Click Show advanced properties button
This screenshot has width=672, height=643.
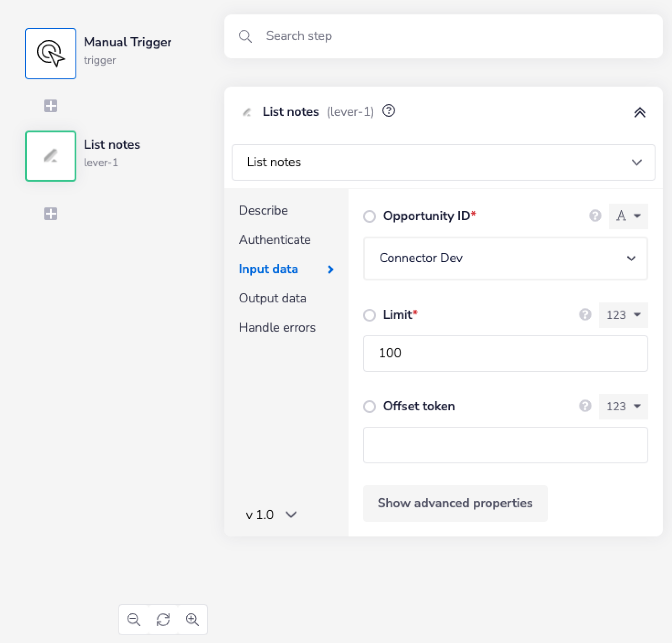click(x=455, y=503)
